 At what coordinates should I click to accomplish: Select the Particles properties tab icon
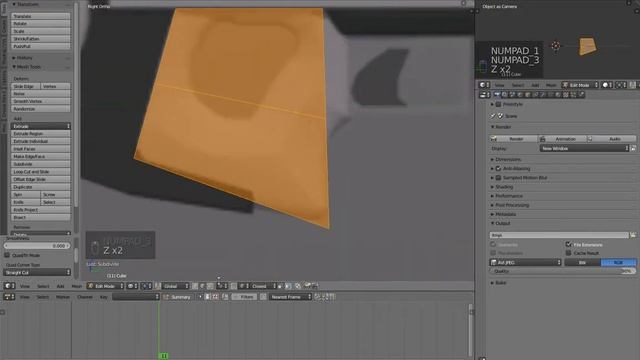(574, 95)
